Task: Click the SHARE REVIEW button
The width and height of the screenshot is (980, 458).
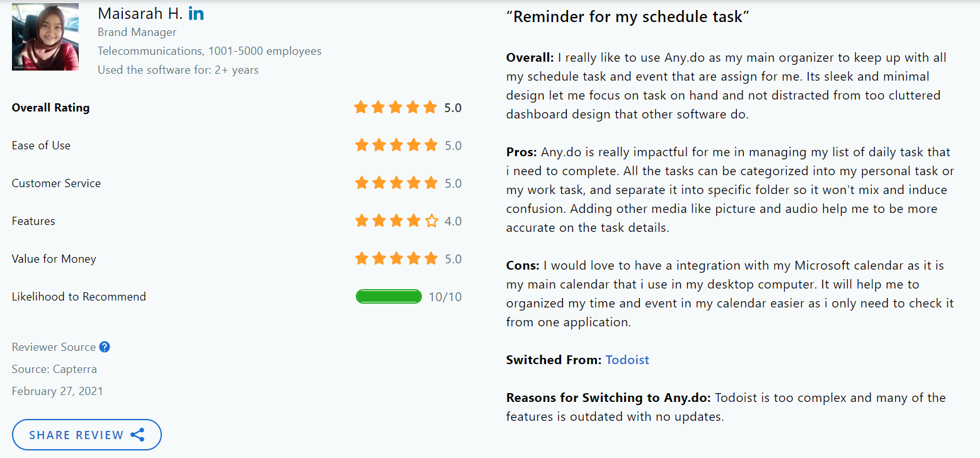Action: point(86,435)
